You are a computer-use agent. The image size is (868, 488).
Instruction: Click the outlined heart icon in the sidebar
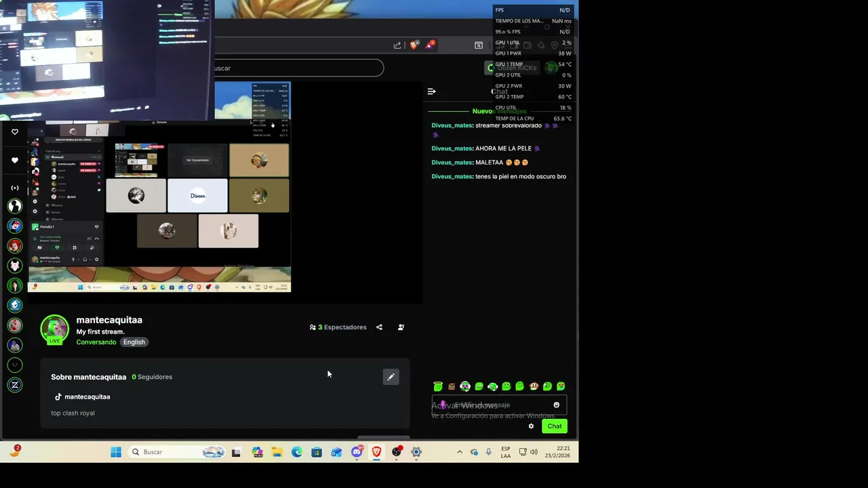15,132
